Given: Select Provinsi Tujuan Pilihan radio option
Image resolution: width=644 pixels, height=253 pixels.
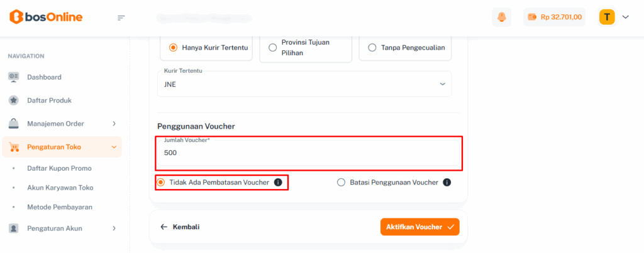Looking at the screenshot, I should point(272,47).
